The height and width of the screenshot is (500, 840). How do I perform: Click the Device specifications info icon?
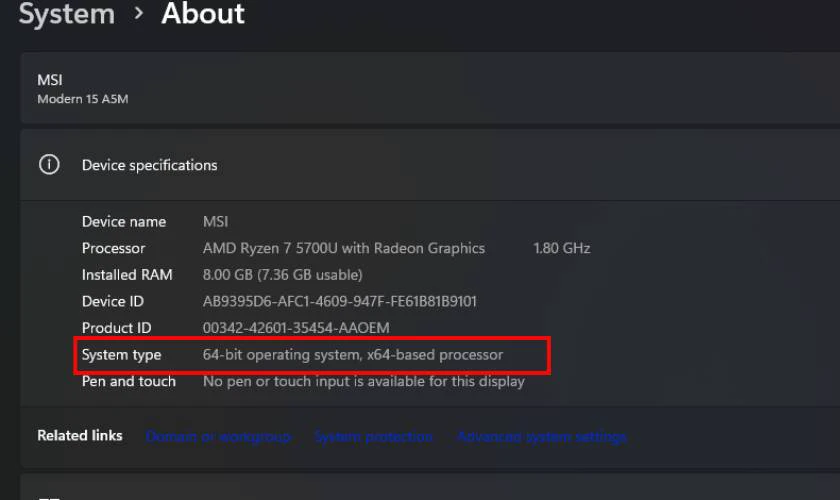49,165
